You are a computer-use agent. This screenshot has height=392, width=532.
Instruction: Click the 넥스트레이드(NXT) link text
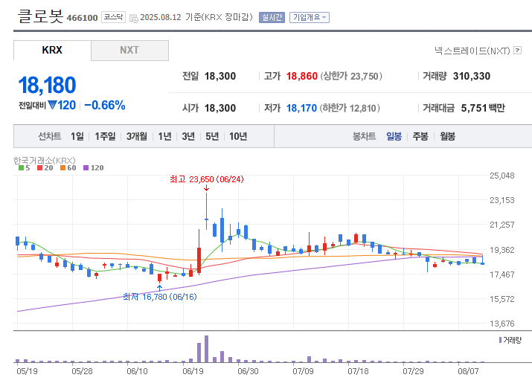pyautogui.click(x=472, y=51)
